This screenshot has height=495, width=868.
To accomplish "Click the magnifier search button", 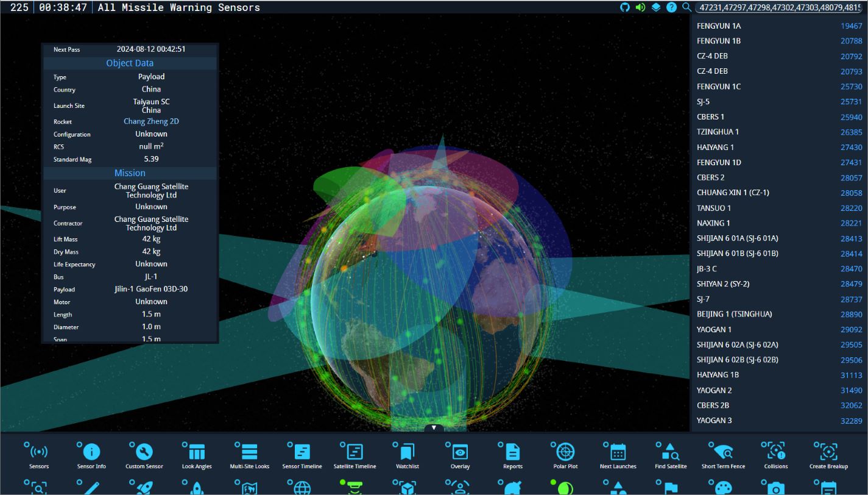I will 687,7.
